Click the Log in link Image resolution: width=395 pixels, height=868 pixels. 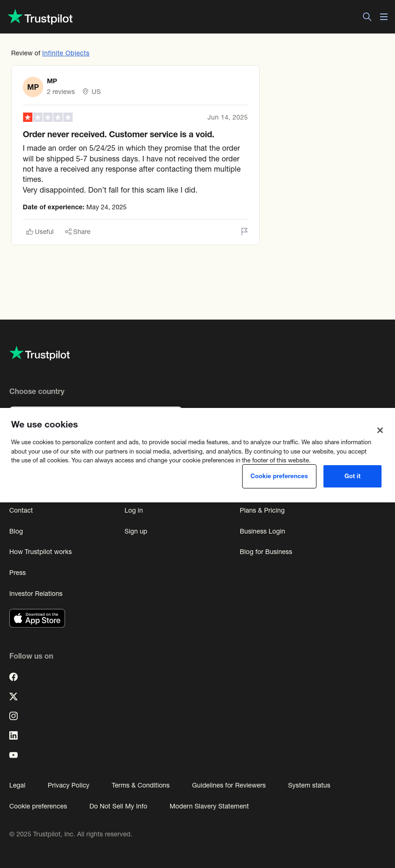[x=134, y=510]
